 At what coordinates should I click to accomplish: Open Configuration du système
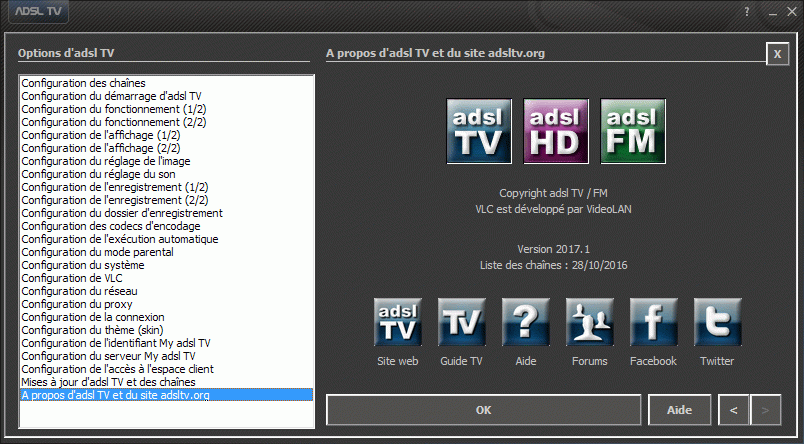click(166, 265)
